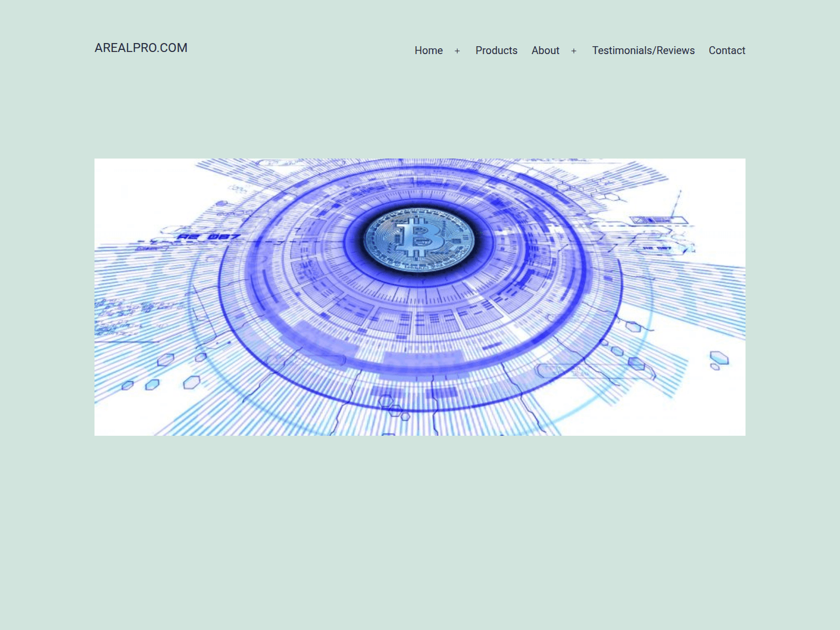The image size is (840, 630).
Task: Navigate to the About page
Action: coord(545,50)
